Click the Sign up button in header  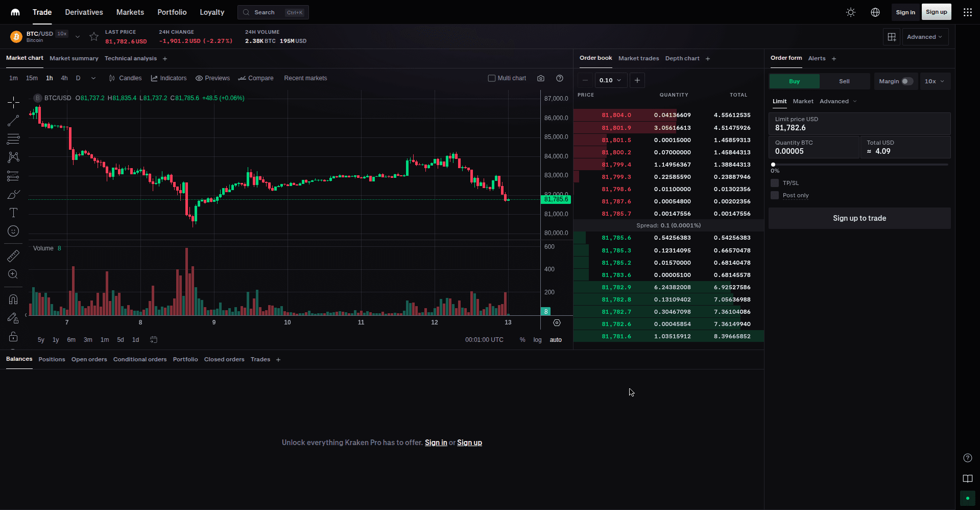click(x=937, y=12)
